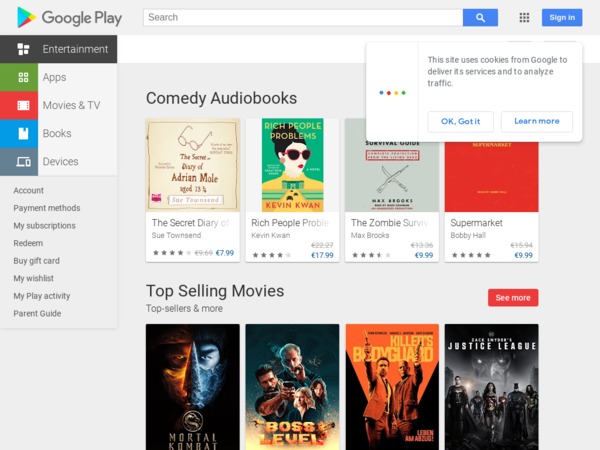This screenshot has width=600, height=450.
Task: Click star rating of The Secret Diary
Action: click(172, 253)
